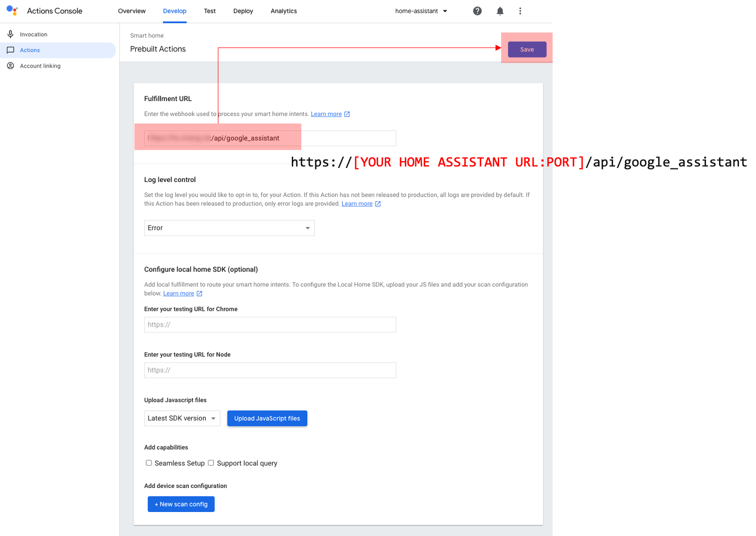Open the notifications bell icon
The image size is (756, 536).
point(500,11)
